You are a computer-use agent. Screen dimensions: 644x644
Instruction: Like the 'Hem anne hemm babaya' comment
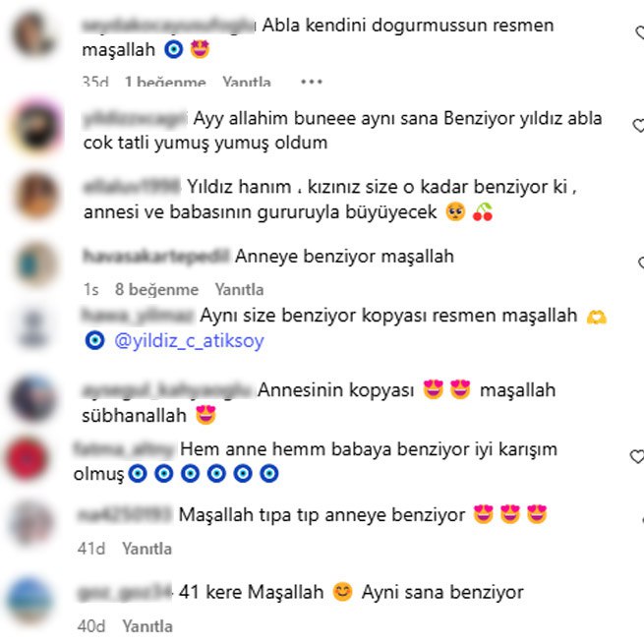[637, 456]
